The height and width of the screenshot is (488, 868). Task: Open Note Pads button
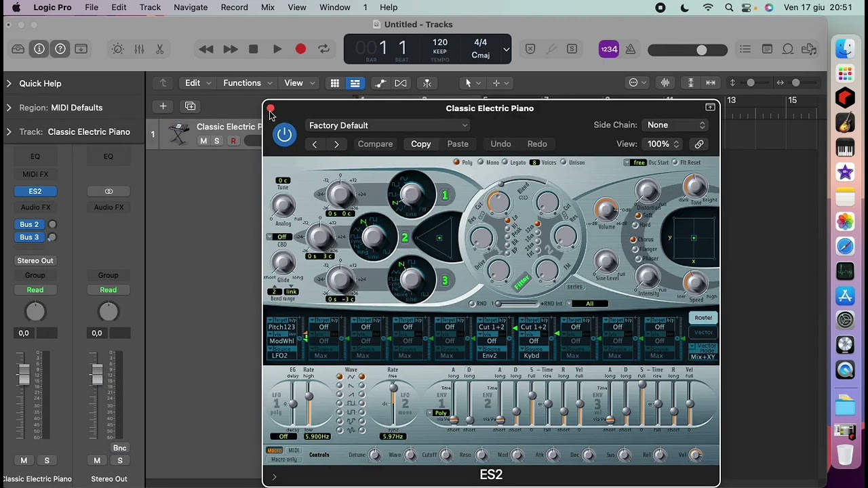767,49
